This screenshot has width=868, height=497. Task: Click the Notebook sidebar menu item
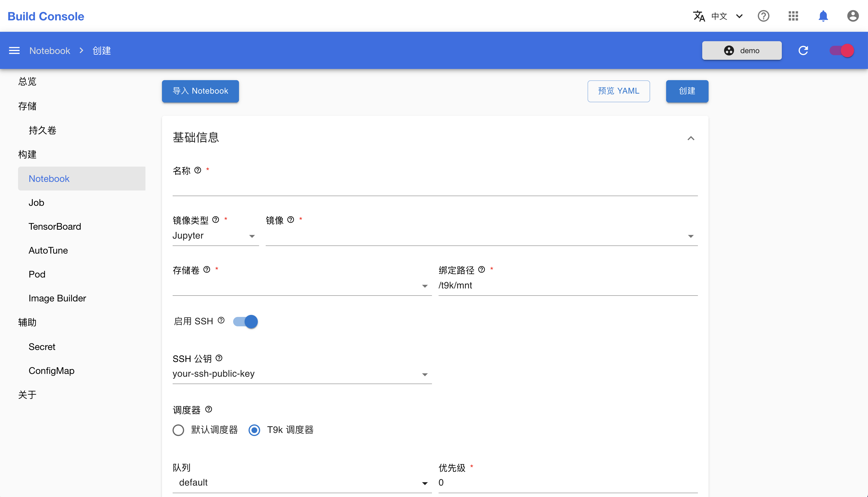(x=50, y=178)
